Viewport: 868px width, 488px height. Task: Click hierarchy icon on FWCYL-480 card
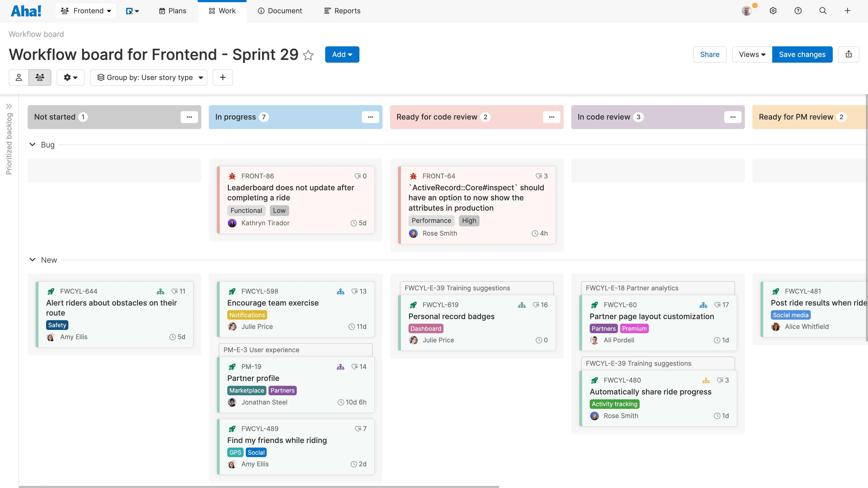(706, 380)
